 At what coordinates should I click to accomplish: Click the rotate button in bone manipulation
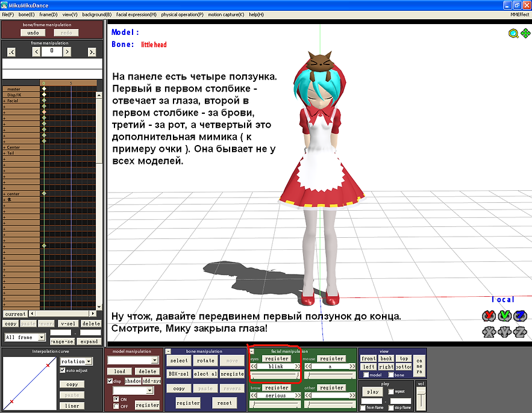pyautogui.click(x=205, y=361)
